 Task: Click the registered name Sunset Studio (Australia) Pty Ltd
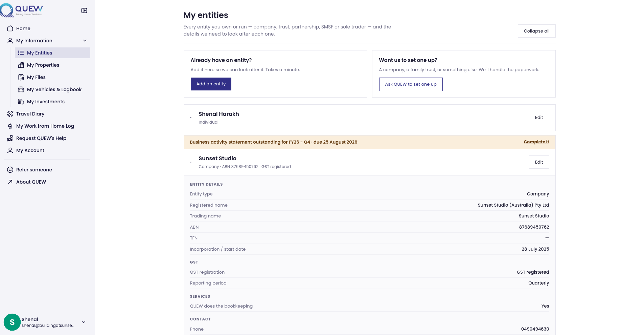pos(513,205)
